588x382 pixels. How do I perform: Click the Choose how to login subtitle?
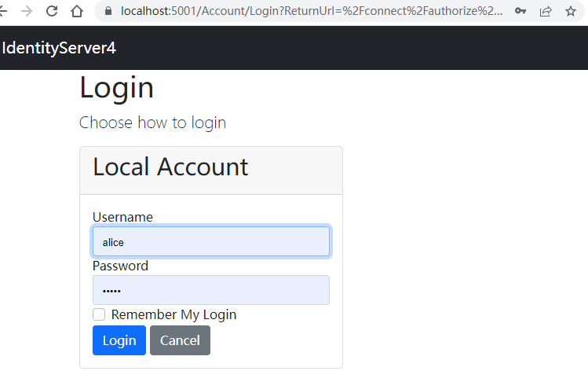pyautogui.click(x=152, y=123)
